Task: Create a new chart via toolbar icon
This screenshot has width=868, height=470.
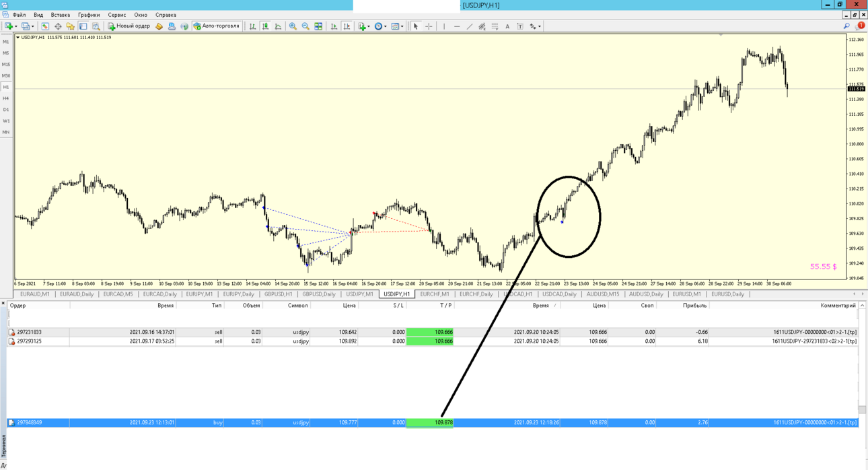Action: (x=9, y=26)
